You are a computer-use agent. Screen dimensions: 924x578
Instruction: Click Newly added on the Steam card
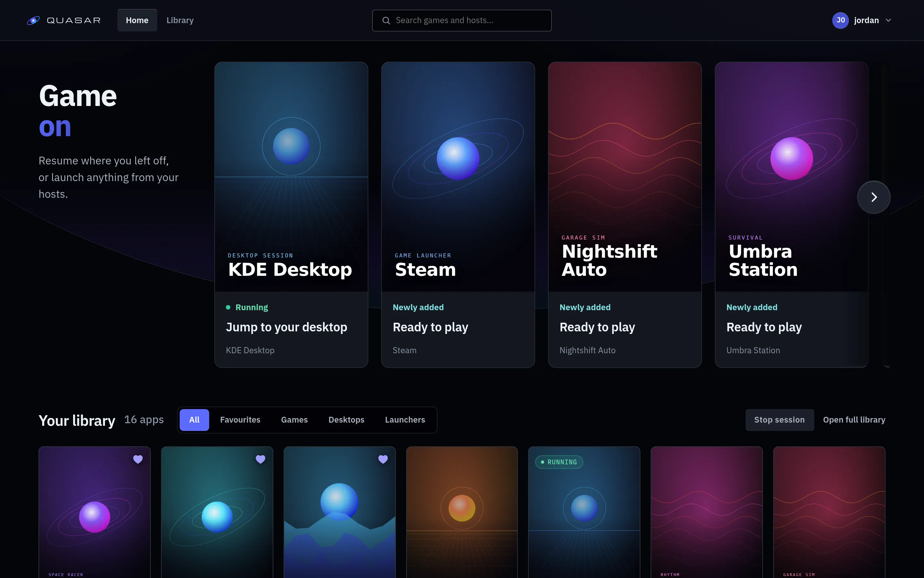(418, 307)
